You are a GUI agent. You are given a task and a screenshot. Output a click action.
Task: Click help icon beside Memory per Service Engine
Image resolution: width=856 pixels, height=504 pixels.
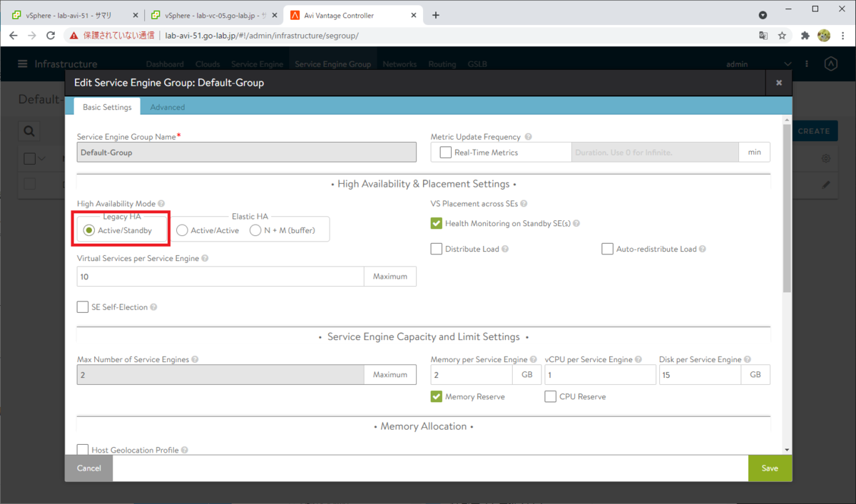click(x=534, y=360)
